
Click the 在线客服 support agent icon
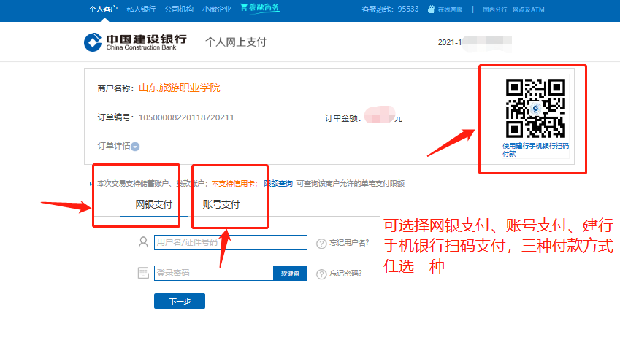click(432, 9)
